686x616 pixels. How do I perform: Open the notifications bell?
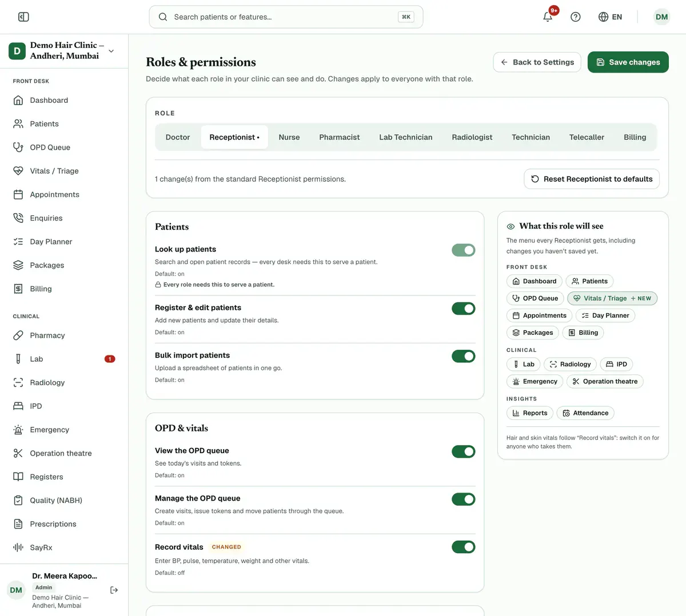pyautogui.click(x=548, y=17)
